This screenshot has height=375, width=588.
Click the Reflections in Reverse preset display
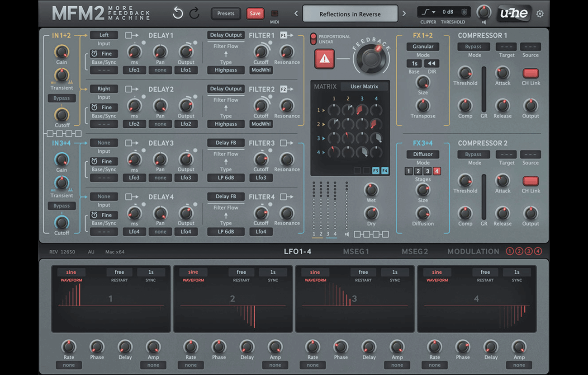pos(350,14)
